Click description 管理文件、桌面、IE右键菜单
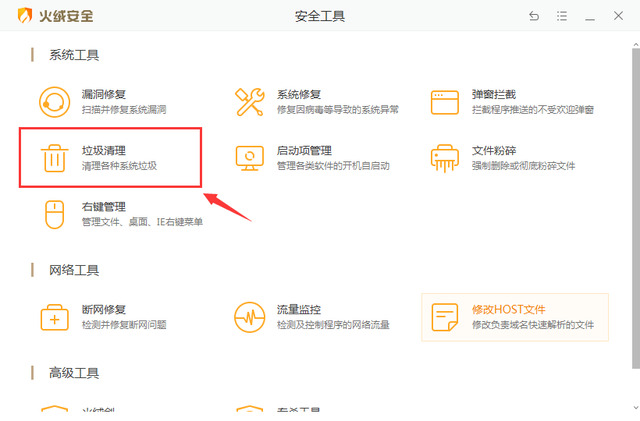The height and width of the screenshot is (421, 640). [142, 222]
